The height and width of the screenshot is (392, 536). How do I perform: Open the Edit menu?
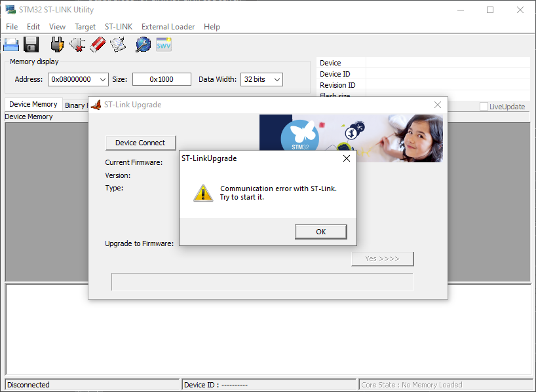[x=33, y=27]
